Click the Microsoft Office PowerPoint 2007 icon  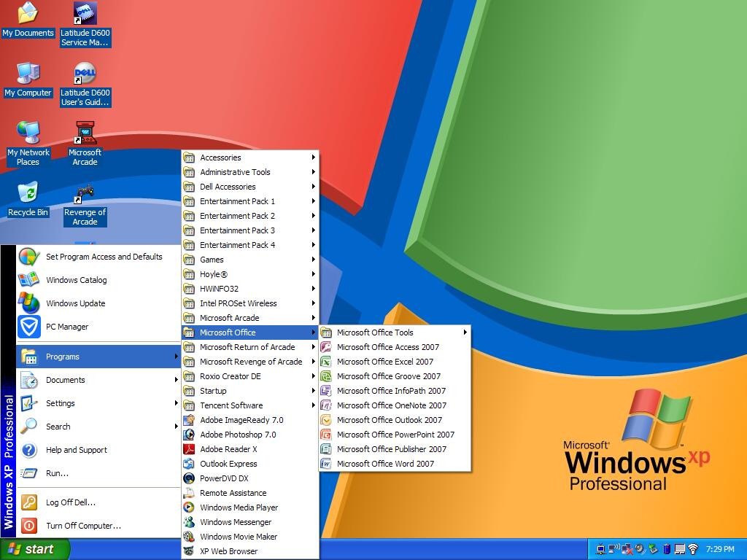[326, 435]
